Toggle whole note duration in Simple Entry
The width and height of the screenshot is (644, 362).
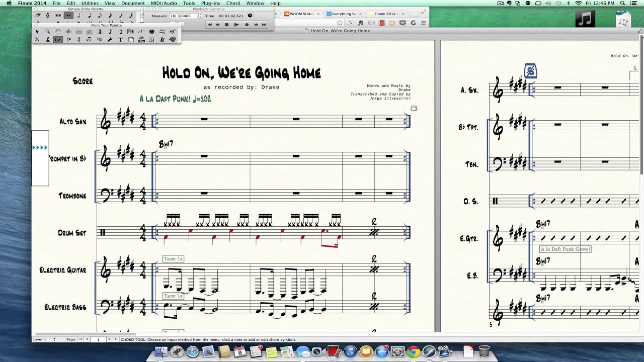(68, 16)
